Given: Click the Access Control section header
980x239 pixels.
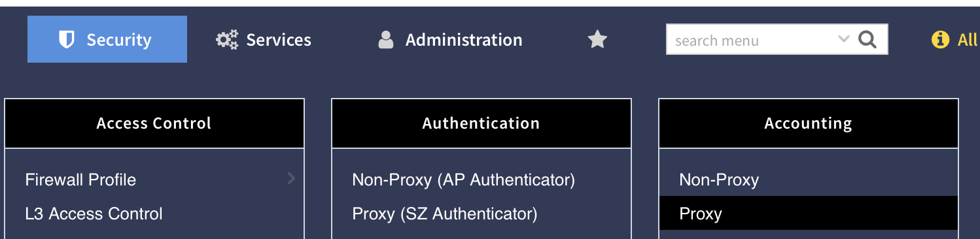Looking at the screenshot, I should click(x=154, y=123).
